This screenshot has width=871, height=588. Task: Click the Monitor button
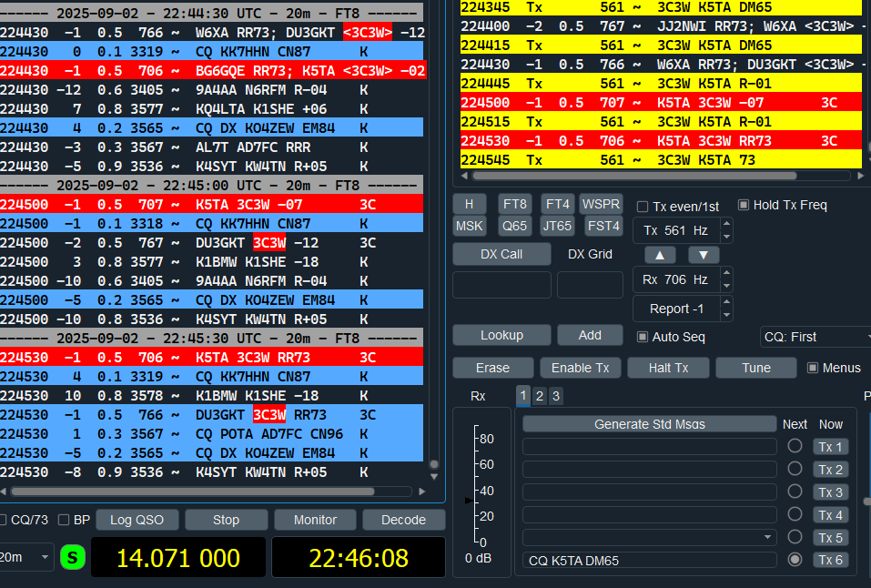(315, 521)
